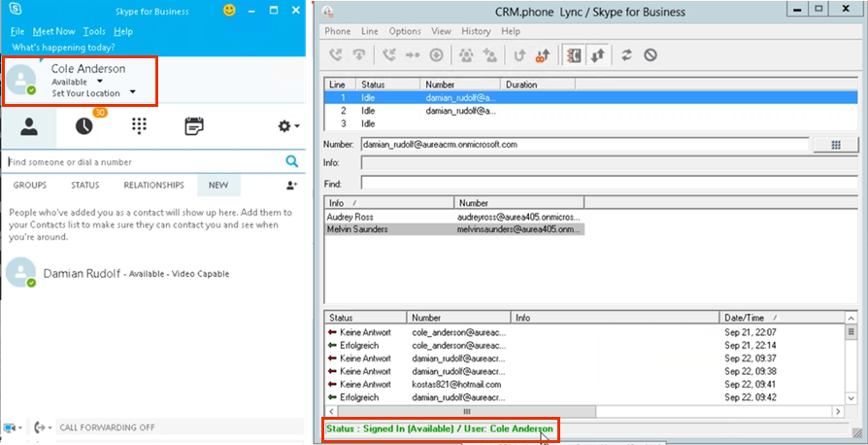The image size is (868, 445).
Task: Select line 2 Idle row
Action: click(590, 111)
